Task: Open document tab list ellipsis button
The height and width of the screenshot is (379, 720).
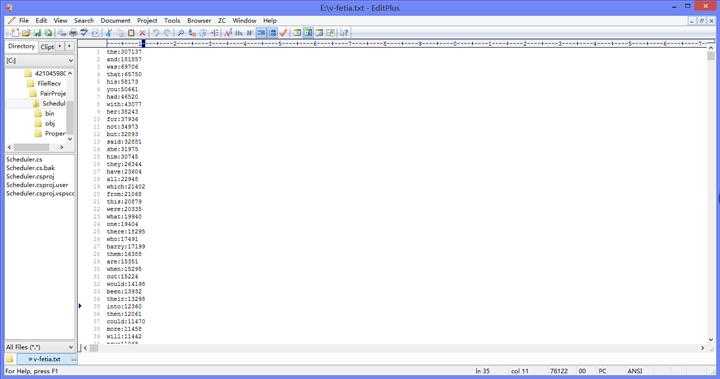Action: pos(73,359)
